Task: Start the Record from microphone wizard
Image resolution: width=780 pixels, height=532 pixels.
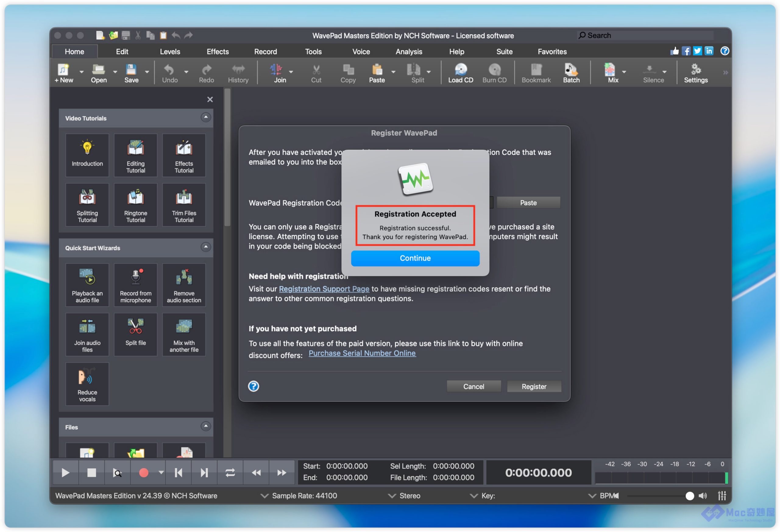Action: [136, 285]
